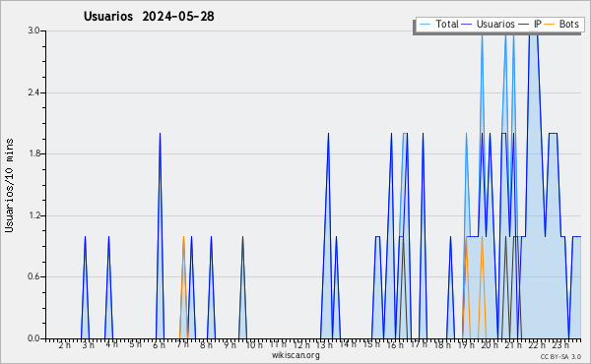Click the Bots legend label
Image resolution: width=591 pixels, height=364 pixels.
coord(568,24)
